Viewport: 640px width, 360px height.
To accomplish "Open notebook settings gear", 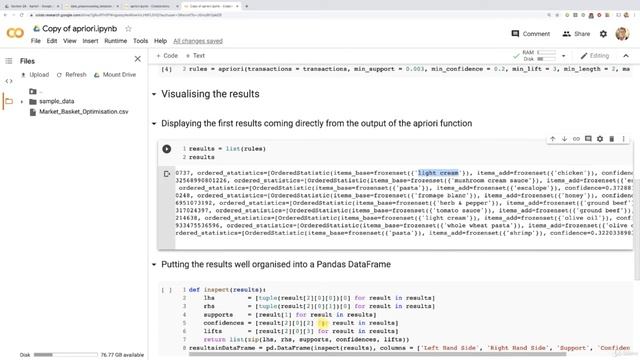I will 603,34.
